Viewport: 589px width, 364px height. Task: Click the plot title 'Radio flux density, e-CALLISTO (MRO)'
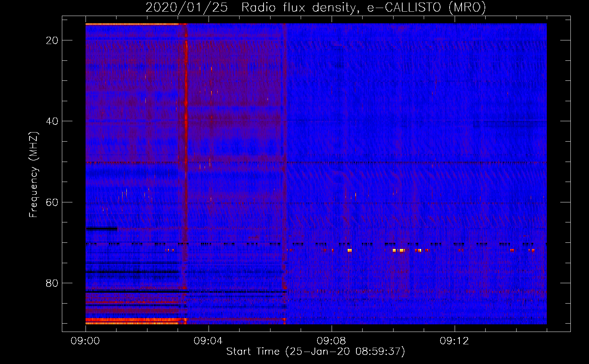pos(364,8)
